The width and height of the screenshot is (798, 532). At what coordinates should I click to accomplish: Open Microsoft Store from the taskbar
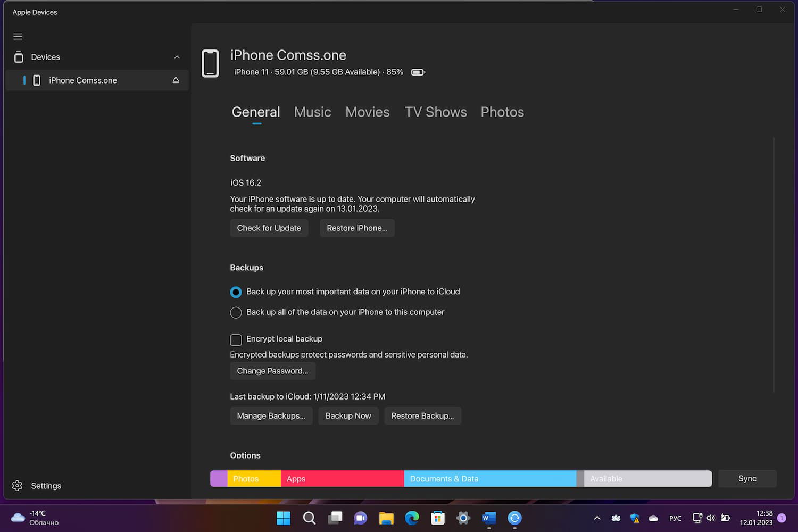point(438,518)
